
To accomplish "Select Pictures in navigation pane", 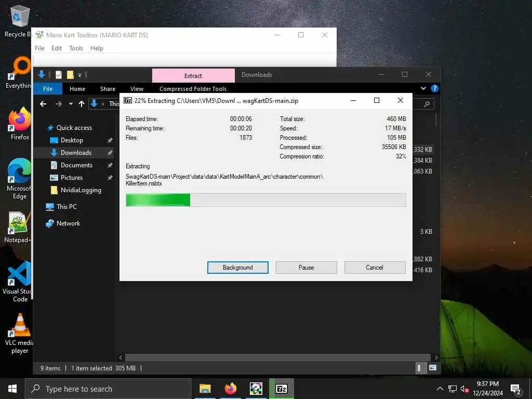I will point(71,178).
